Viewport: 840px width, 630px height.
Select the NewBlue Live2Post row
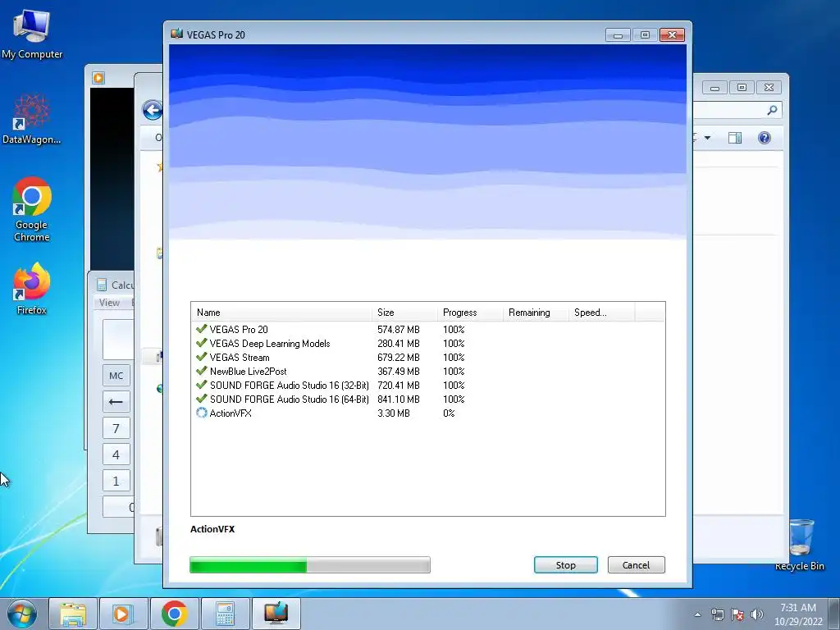pos(427,372)
